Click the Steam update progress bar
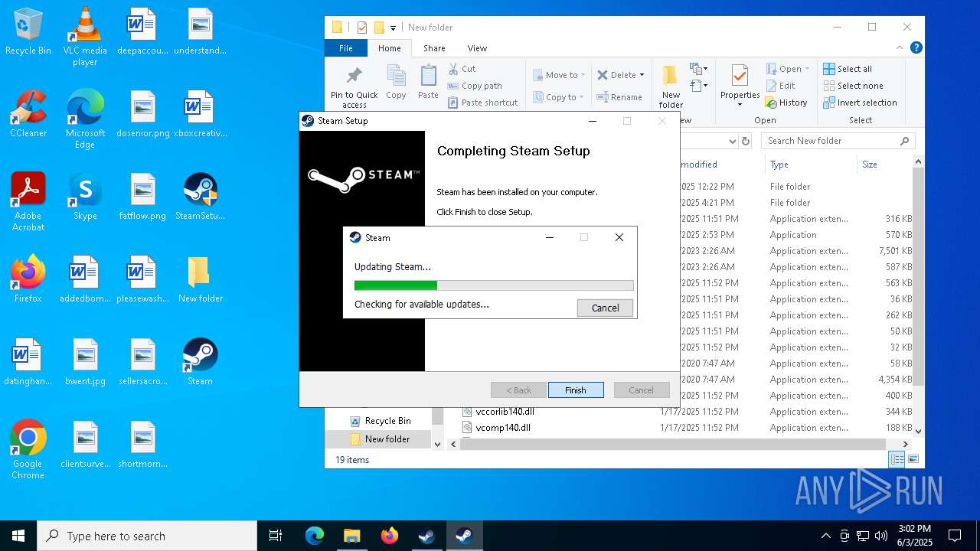This screenshot has width=980, height=551. click(494, 285)
